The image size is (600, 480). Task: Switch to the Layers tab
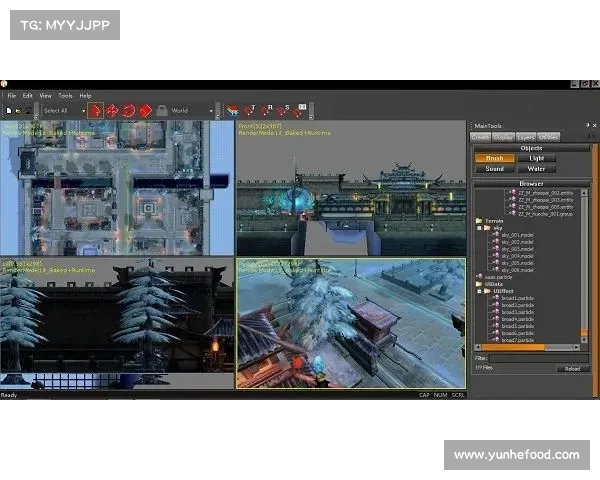pos(526,136)
